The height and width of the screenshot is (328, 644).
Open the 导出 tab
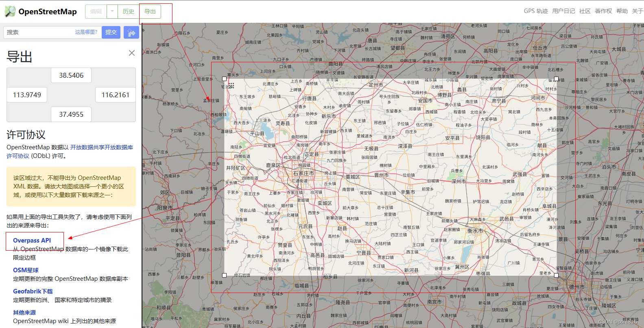tap(150, 11)
